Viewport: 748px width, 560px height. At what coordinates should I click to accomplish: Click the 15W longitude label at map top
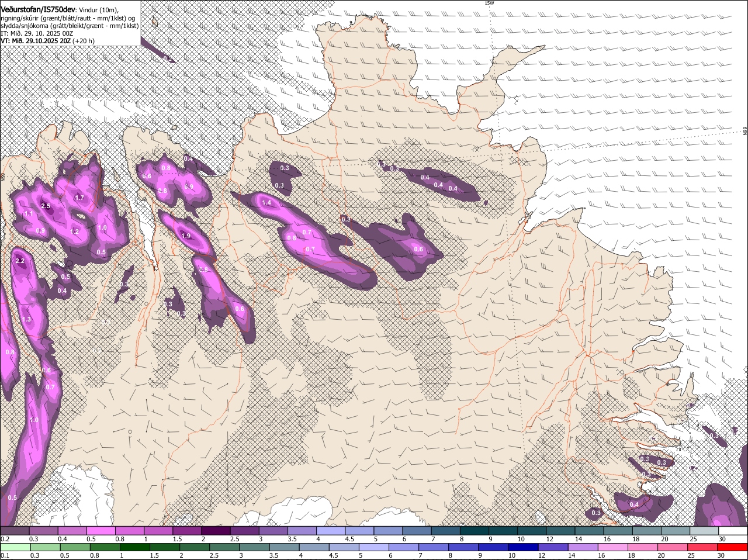tap(489, 3)
